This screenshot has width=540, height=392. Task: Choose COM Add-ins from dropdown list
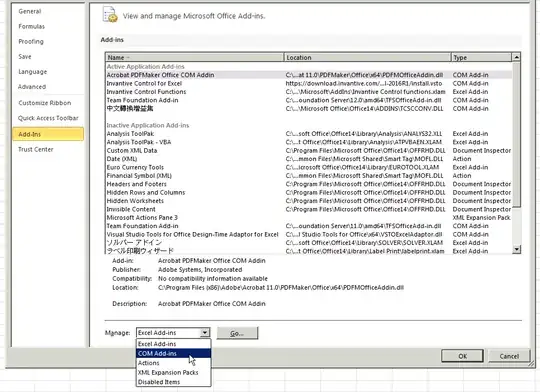point(174,353)
